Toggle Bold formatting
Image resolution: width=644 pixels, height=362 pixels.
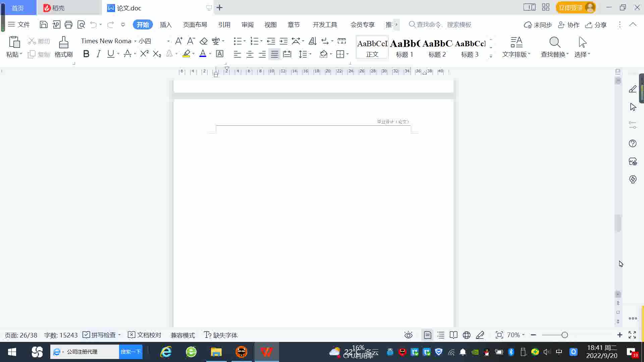(86, 54)
